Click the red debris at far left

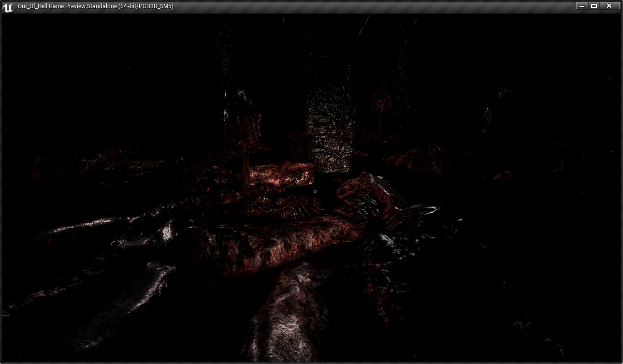36,169
